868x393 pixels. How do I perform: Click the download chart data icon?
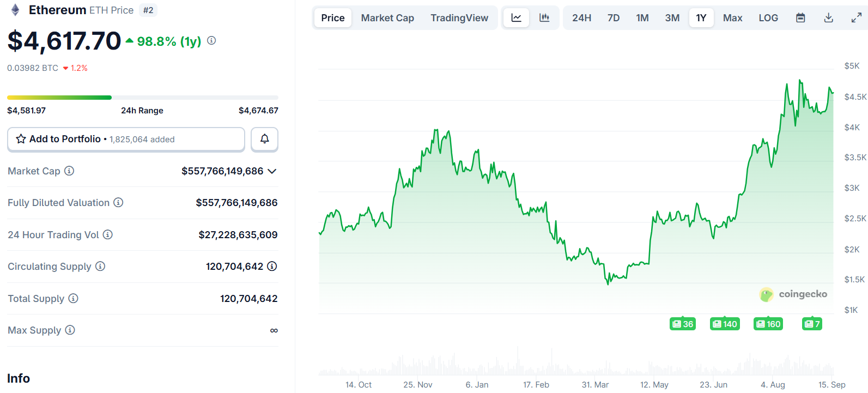828,18
